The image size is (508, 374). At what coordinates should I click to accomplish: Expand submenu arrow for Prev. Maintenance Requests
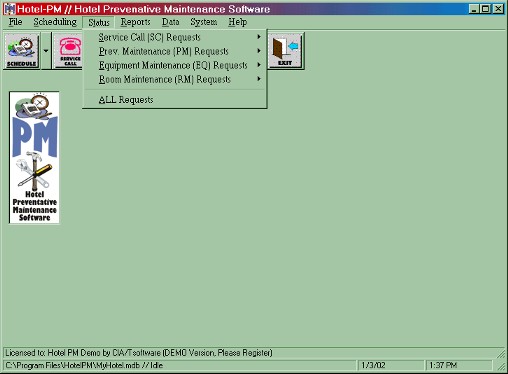[x=259, y=51]
